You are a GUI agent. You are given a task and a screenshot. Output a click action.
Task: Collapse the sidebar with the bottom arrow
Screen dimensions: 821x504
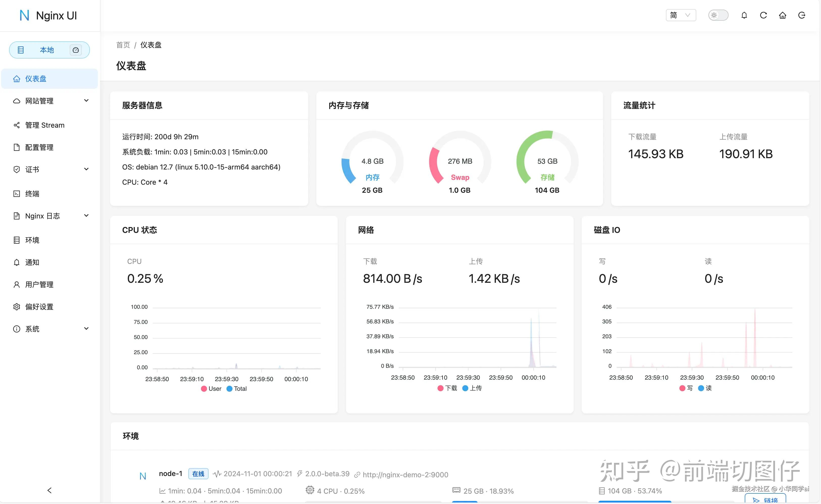49,490
